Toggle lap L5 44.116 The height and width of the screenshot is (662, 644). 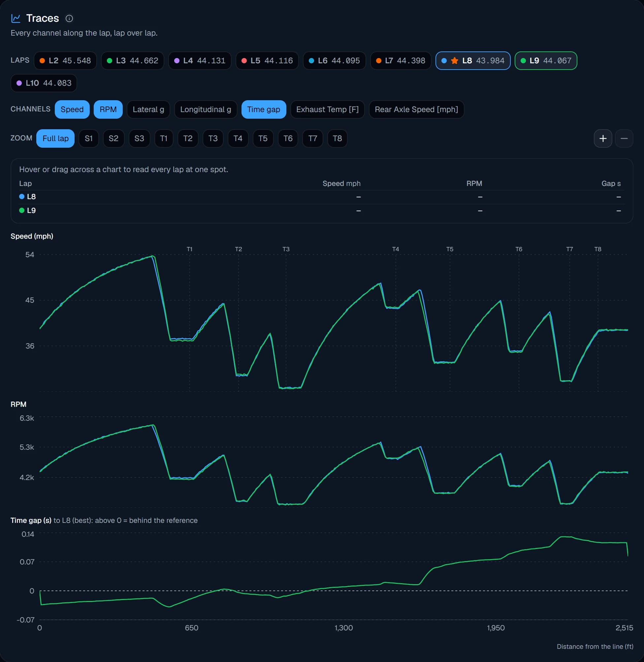(267, 60)
